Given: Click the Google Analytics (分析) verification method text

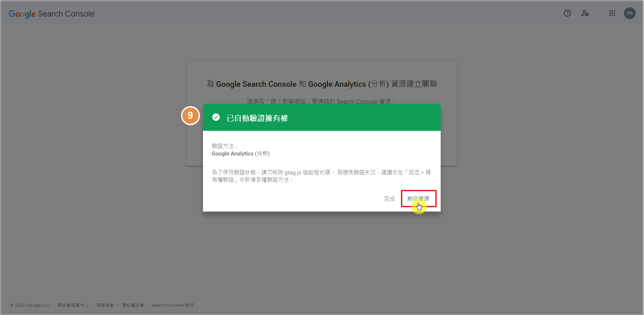Looking at the screenshot, I should coord(240,153).
